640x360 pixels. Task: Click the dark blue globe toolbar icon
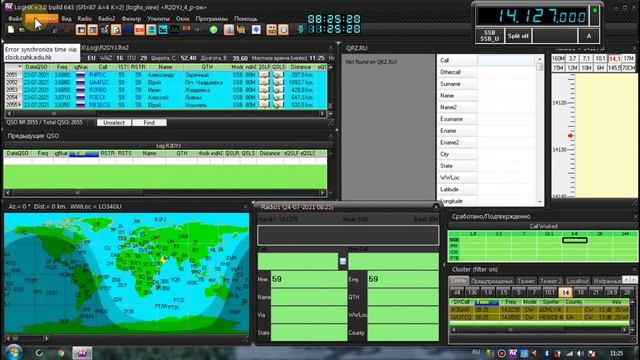128,30
